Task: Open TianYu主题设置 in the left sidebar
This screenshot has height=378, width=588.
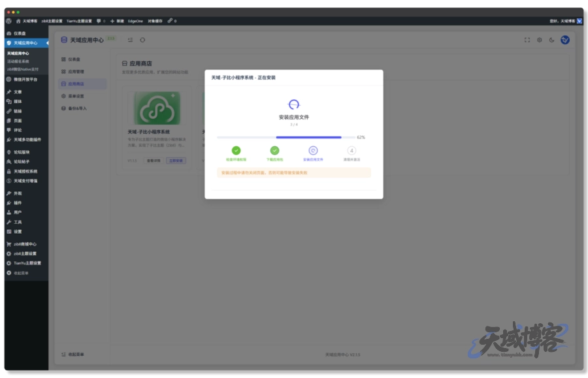Action: pyautogui.click(x=26, y=263)
